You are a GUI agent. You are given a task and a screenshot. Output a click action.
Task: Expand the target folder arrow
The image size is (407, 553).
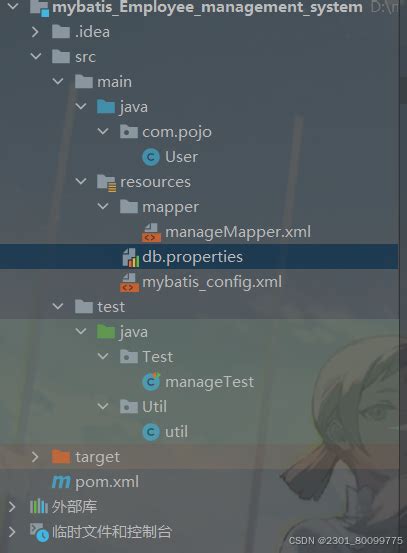point(35,457)
